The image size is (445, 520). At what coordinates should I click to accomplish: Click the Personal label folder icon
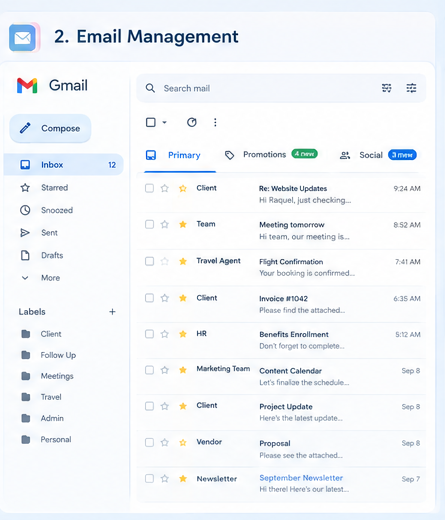(26, 439)
